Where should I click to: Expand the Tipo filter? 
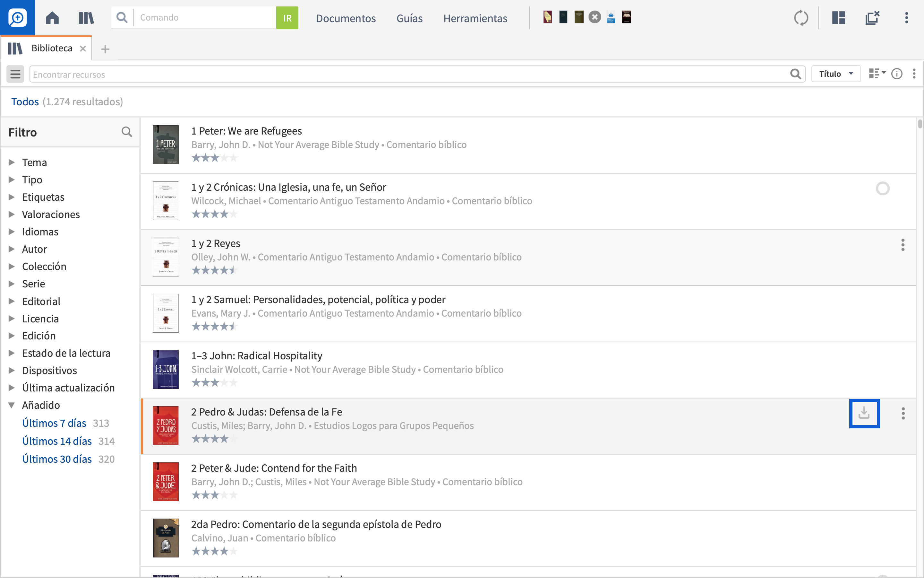pyautogui.click(x=12, y=180)
